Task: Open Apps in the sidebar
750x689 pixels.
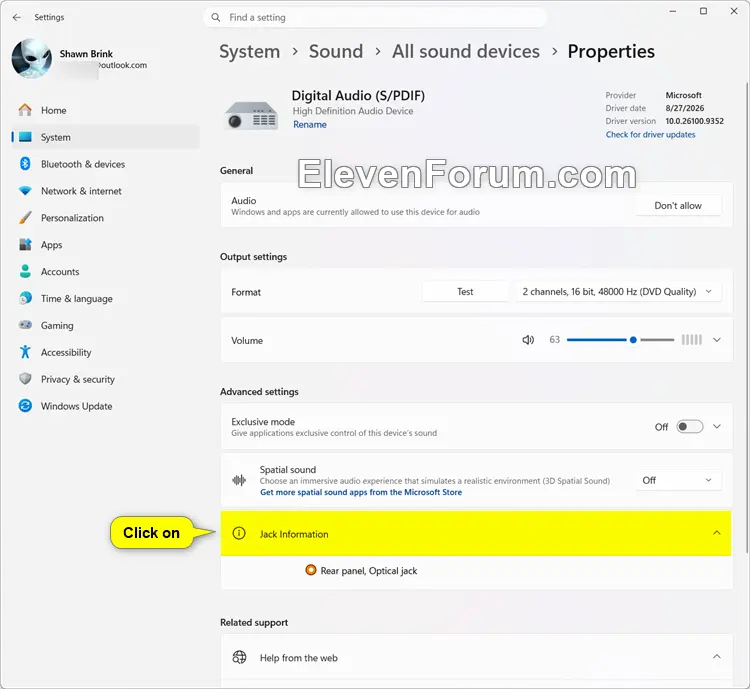Action: 105,244
